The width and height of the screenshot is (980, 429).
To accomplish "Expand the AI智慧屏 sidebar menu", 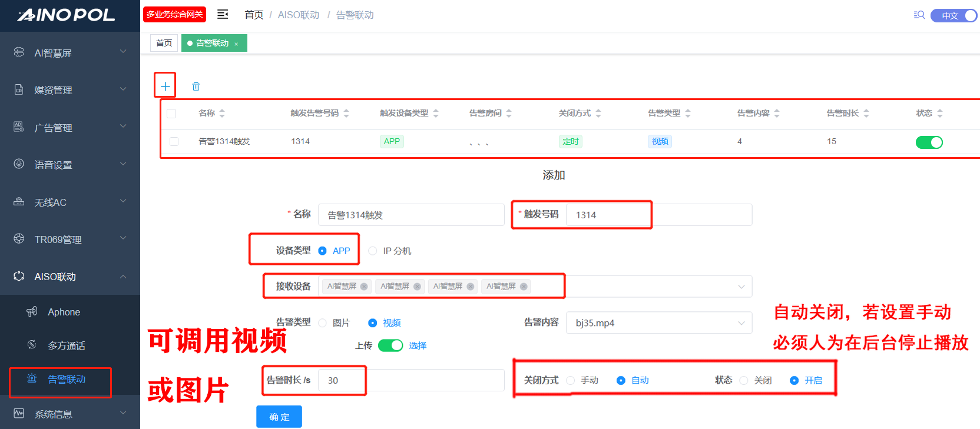I will tap(70, 53).
